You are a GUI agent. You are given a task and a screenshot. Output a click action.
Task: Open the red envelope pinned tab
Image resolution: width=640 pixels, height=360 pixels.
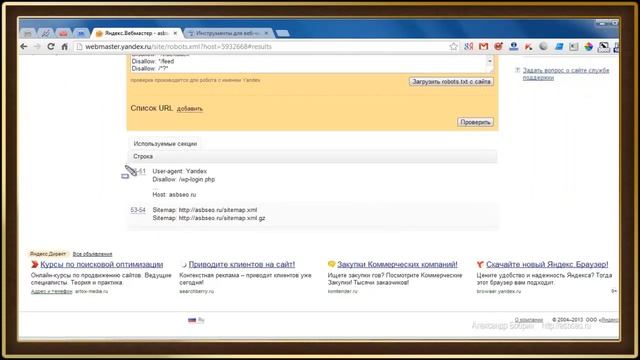(63, 33)
